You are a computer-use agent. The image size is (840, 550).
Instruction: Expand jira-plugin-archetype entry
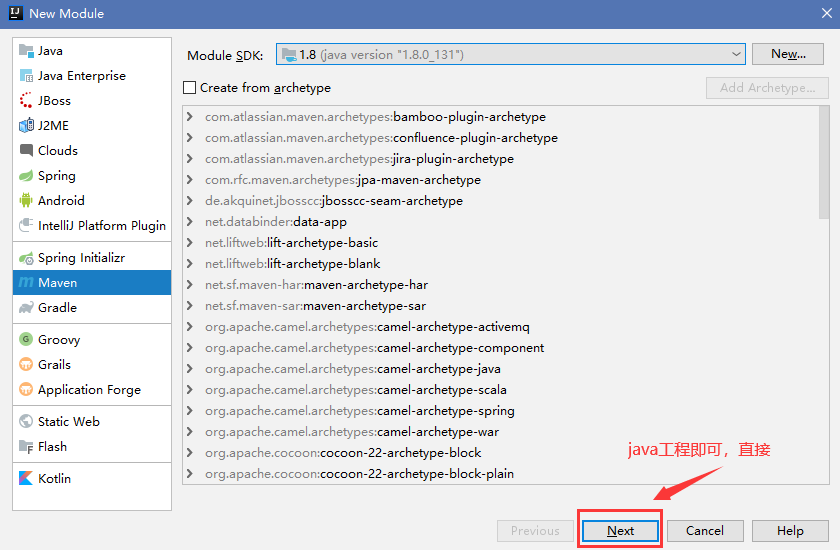click(x=190, y=159)
